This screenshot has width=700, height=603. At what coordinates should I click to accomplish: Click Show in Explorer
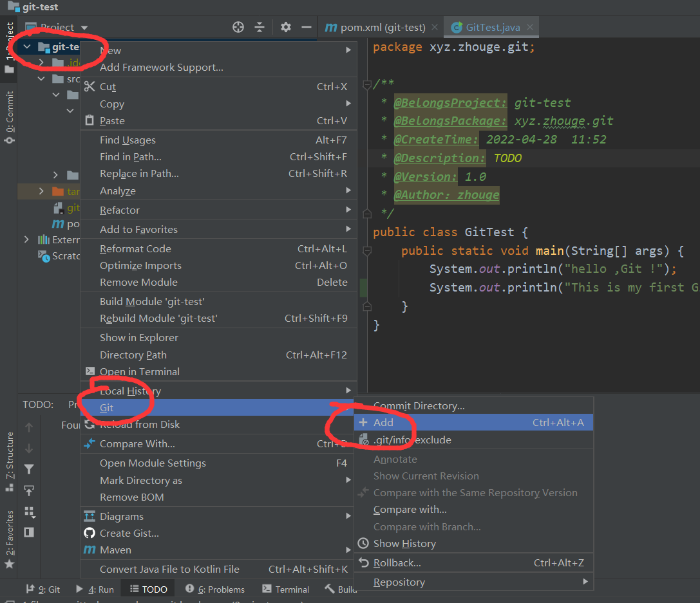click(218, 338)
